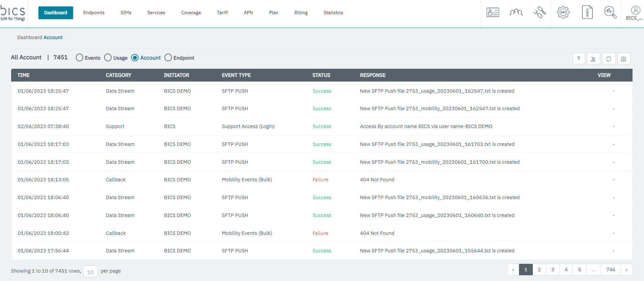Select the Events radio button
Image resolution: width=644 pixels, height=281 pixels.
tap(80, 58)
